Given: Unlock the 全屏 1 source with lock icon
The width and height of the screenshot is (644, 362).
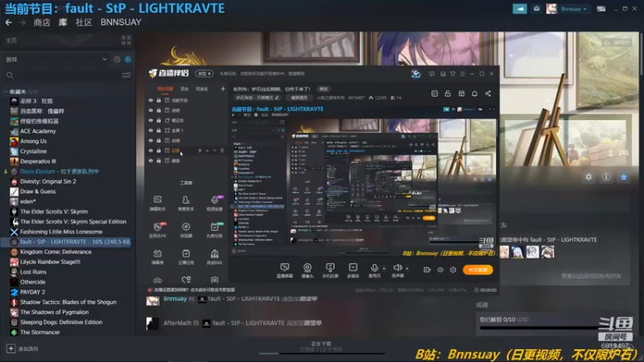Looking at the screenshot, I should [x=159, y=130].
